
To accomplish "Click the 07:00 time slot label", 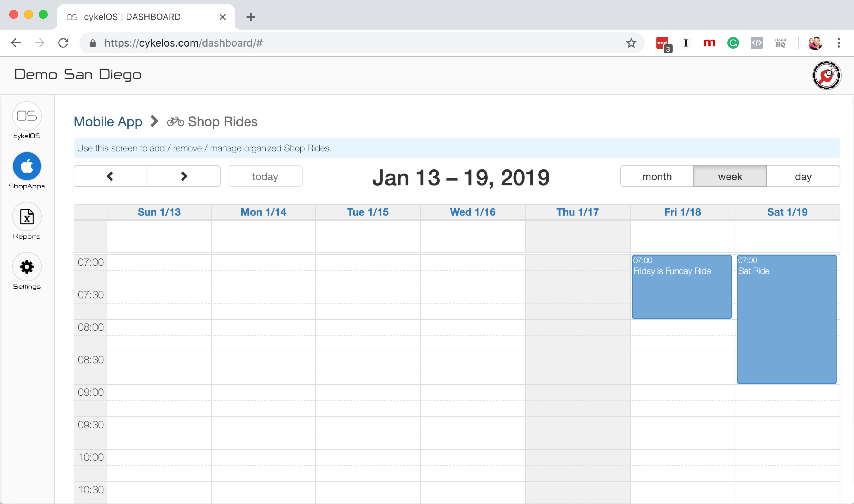I will pyautogui.click(x=91, y=262).
